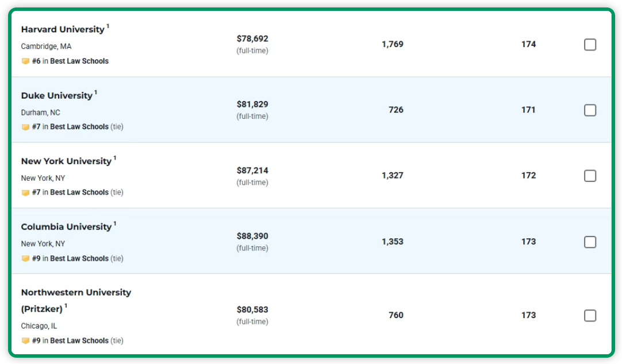Click the ranking badge icon under Northwestern University
Screen dimensions: 622x364
click(25, 340)
